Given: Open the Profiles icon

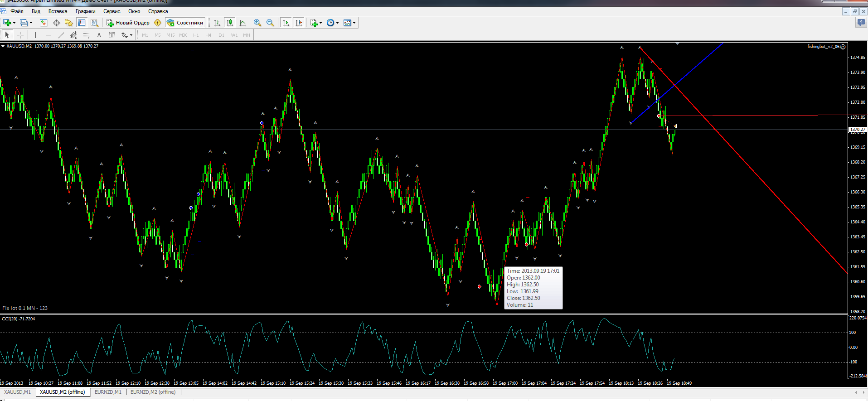Looking at the screenshot, I should coord(24,23).
